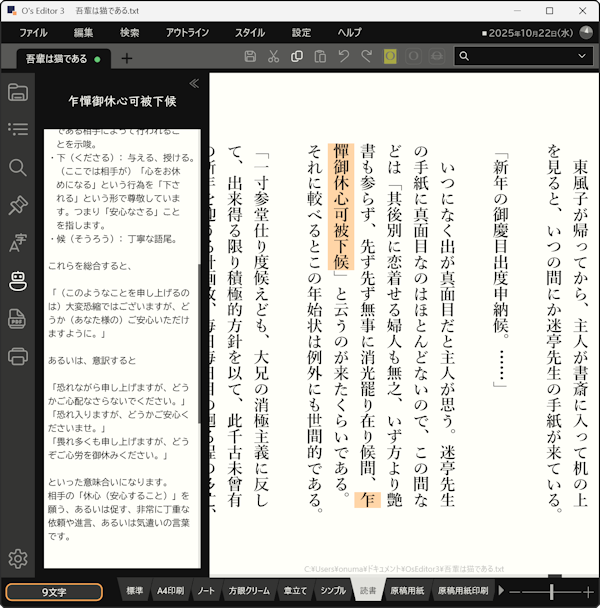Open the PDF export icon
Image resolution: width=600 pixels, height=608 pixels.
tap(17, 319)
